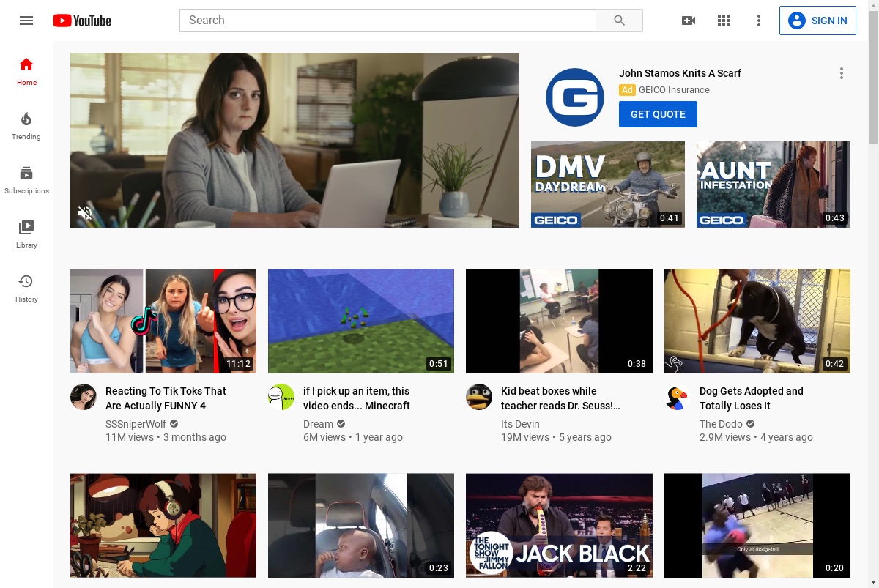Screen dimensions: 879x588
Task: Click SSSniperWolf channel name
Action: [136, 424]
